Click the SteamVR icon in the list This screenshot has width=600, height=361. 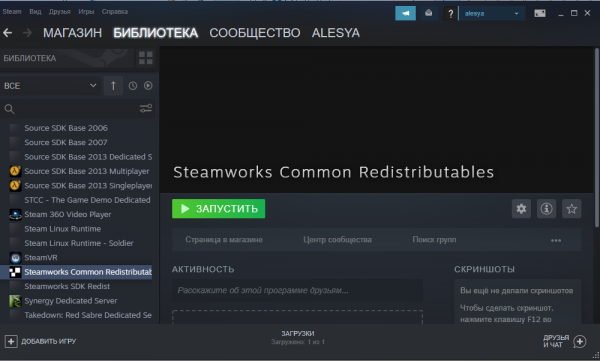click(15, 258)
